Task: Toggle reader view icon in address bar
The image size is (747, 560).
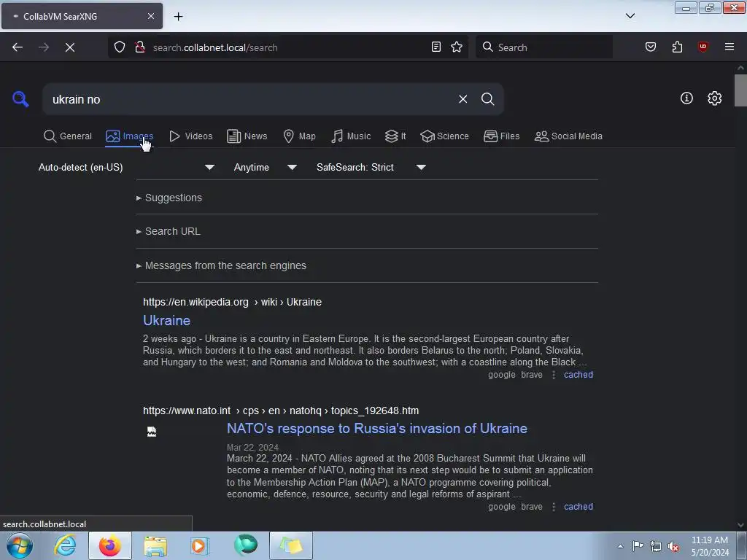Action: pyautogui.click(x=436, y=47)
